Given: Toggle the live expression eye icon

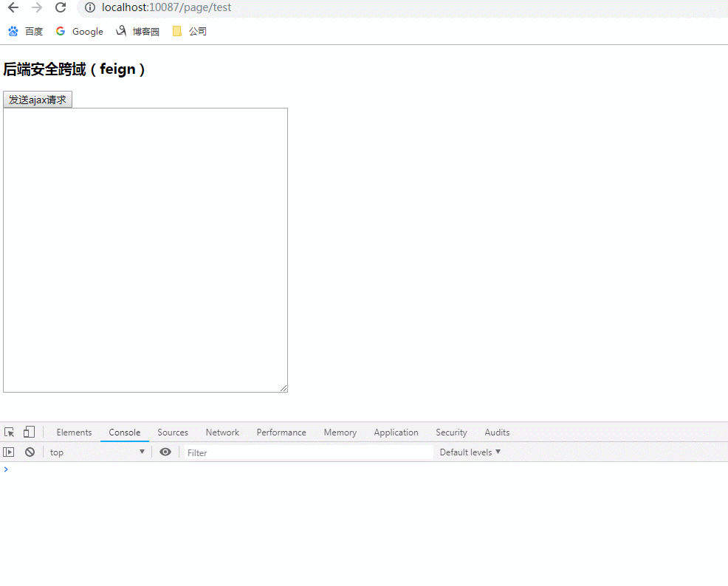Looking at the screenshot, I should tap(165, 452).
